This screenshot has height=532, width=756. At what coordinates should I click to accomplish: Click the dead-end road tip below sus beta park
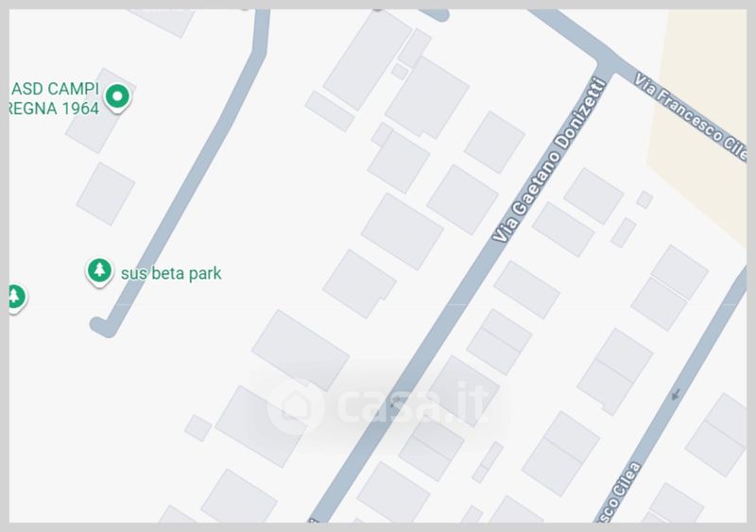tap(103, 327)
